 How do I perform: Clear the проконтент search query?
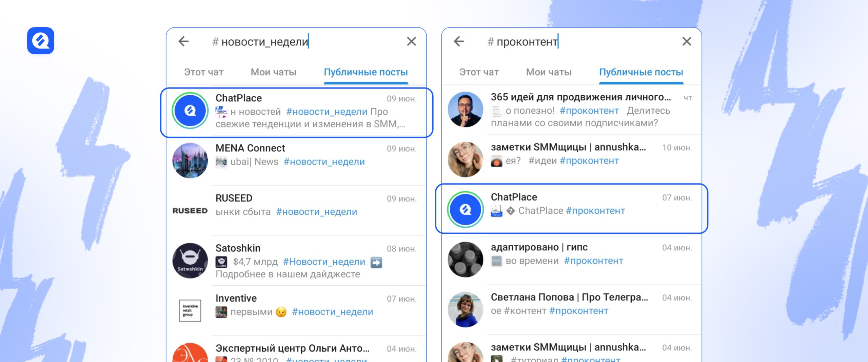pyautogui.click(x=687, y=41)
